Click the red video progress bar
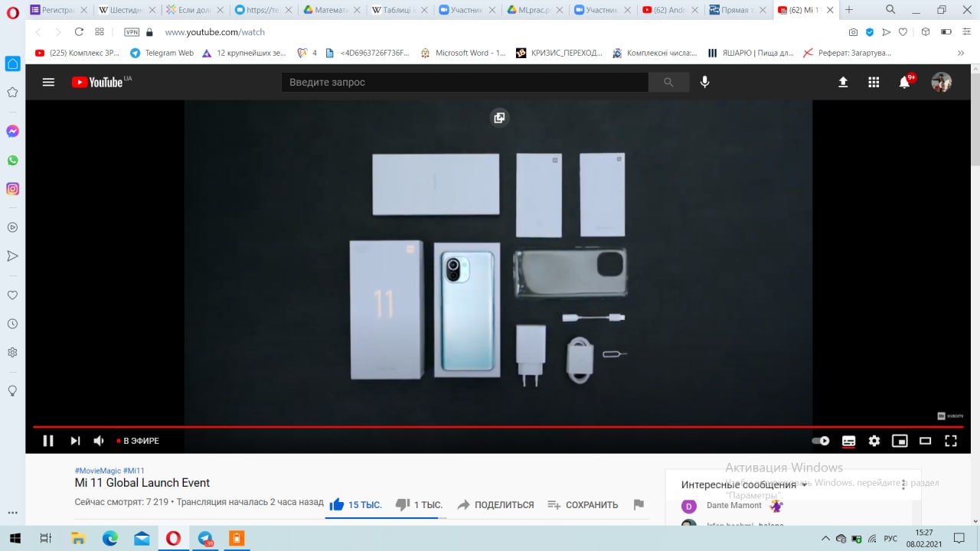This screenshot has height=551, width=980. click(498, 426)
